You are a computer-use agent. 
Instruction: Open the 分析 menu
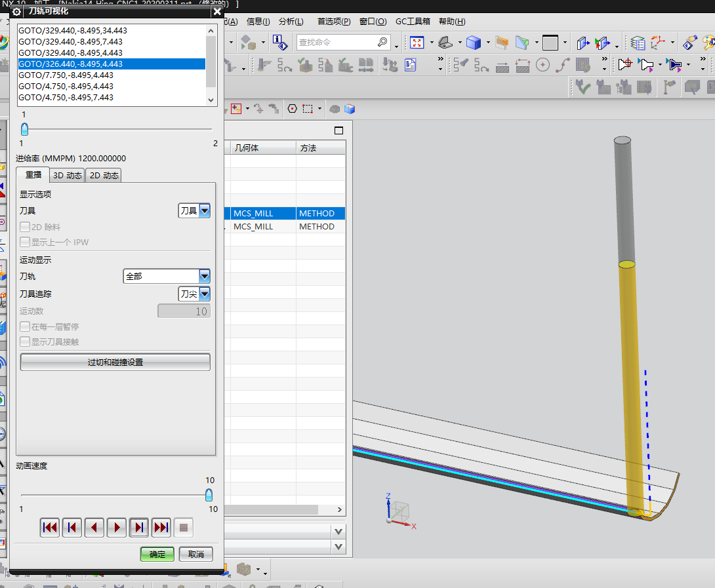point(290,22)
